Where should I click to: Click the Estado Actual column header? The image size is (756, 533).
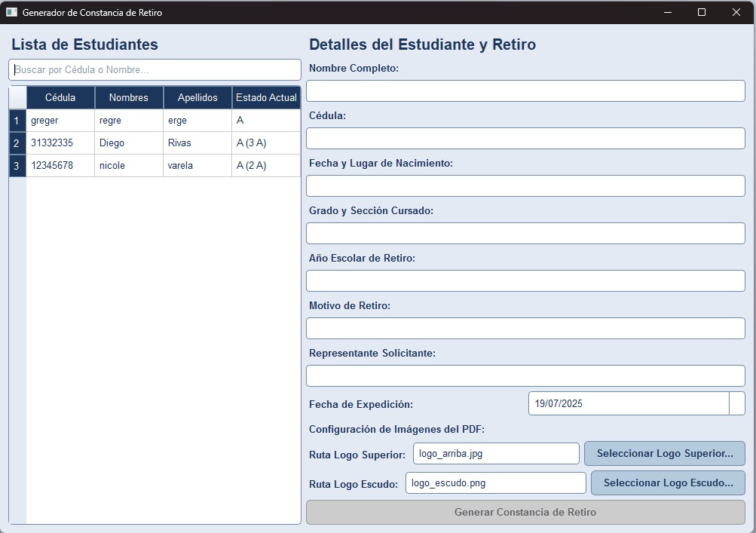tap(266, 97)
